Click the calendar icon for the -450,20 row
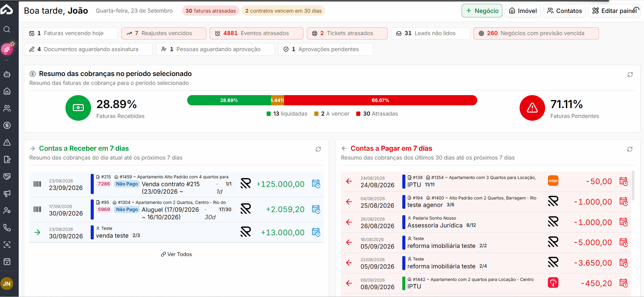This screenshot has height=297, width=644. tap(624, 283)
